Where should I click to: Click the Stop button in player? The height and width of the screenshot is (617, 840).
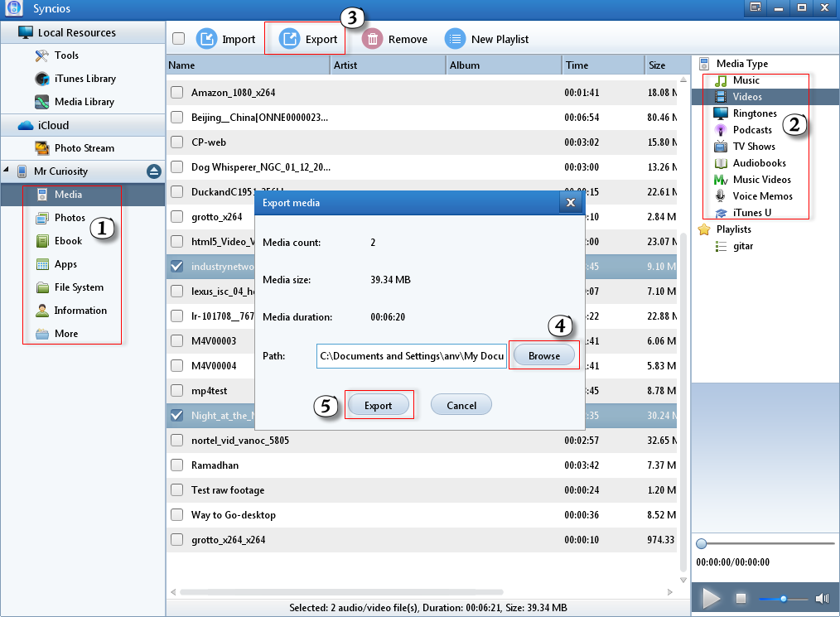pos(741,598)
